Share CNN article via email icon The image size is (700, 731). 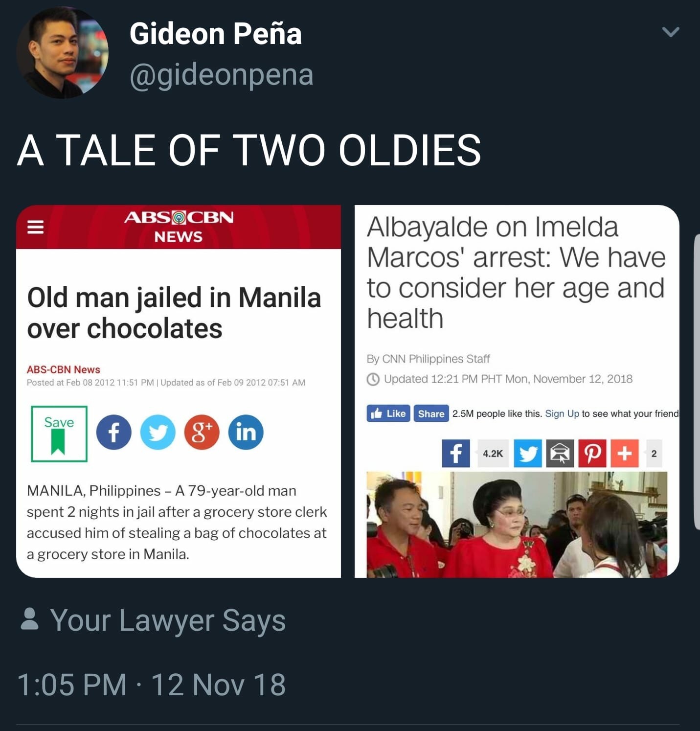560,454
